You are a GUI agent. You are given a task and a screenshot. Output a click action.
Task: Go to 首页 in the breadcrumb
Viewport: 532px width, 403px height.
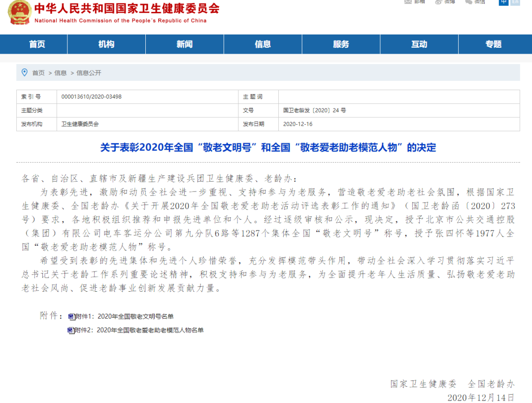pyautogui.click(x=38, y=73)
